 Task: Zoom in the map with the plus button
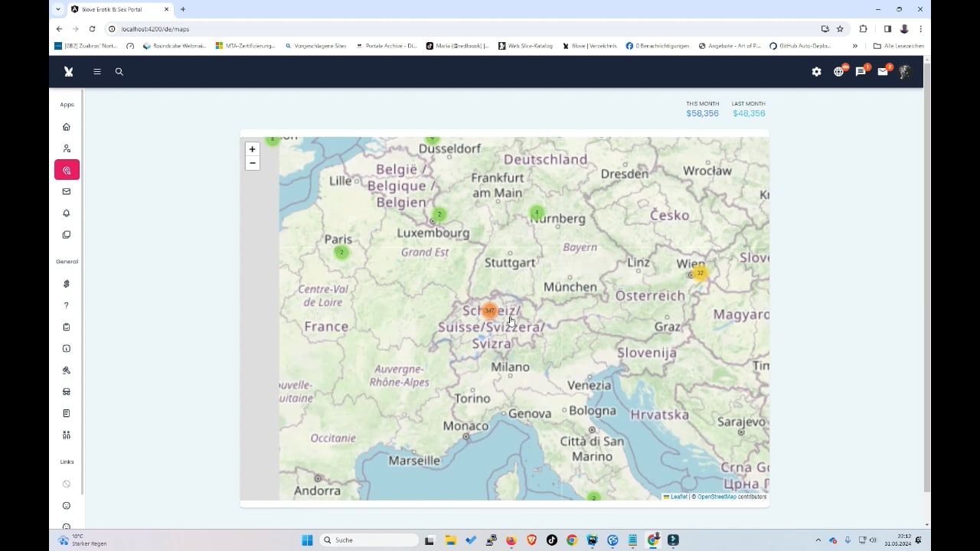pyautogui.click(x=252, y=149)
